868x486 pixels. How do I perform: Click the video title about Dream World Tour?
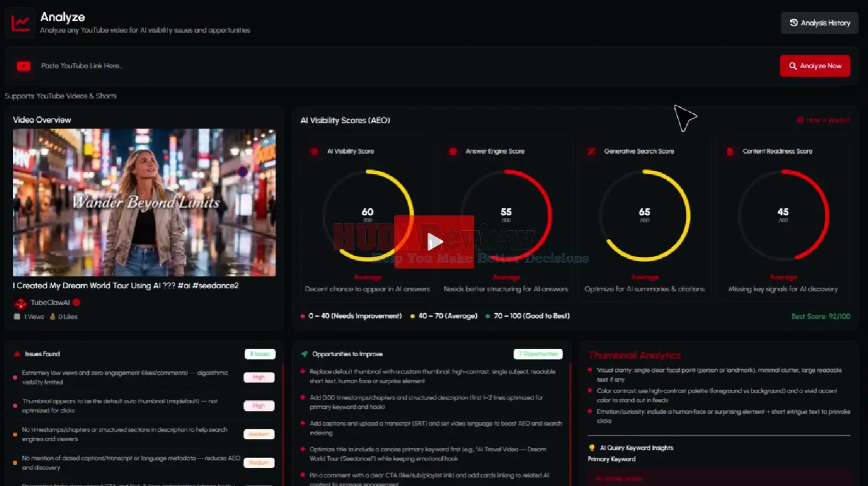point(126,286)
